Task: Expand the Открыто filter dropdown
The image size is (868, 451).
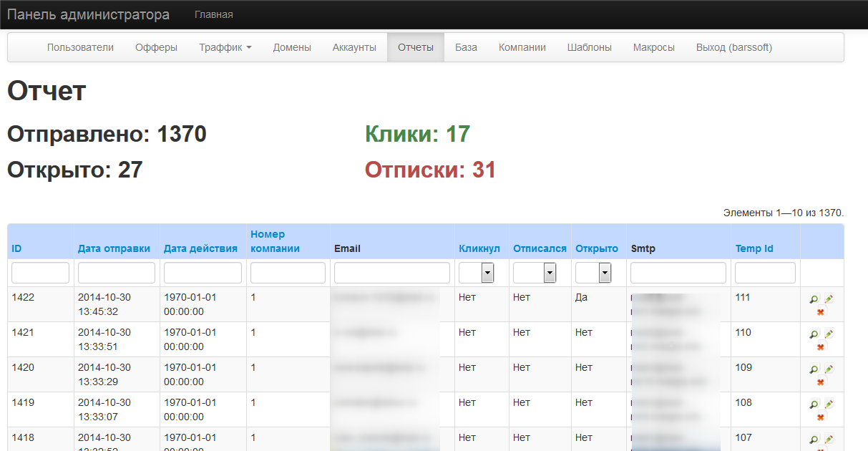Action: pyautogui.click(x=603, y=272)
